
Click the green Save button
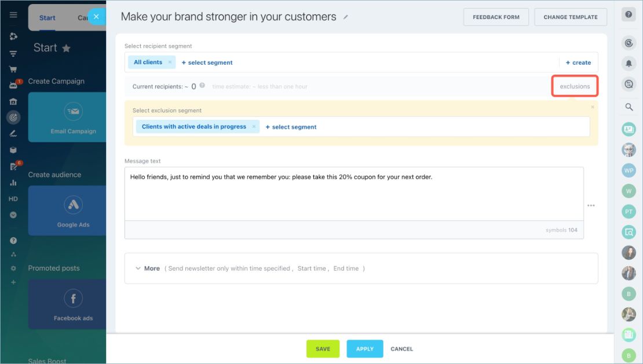coord(323,349)
